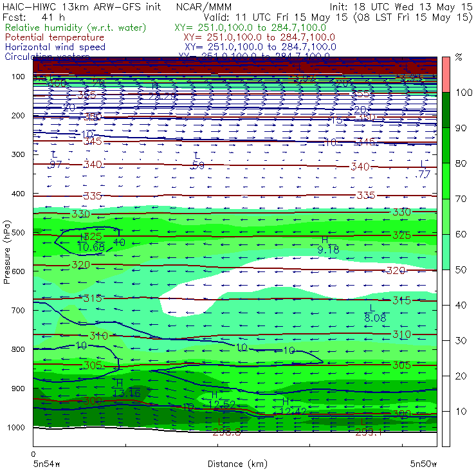
Task: Click the 'Pressure (hPa)' axis title
Action: [x=6, y=252]
